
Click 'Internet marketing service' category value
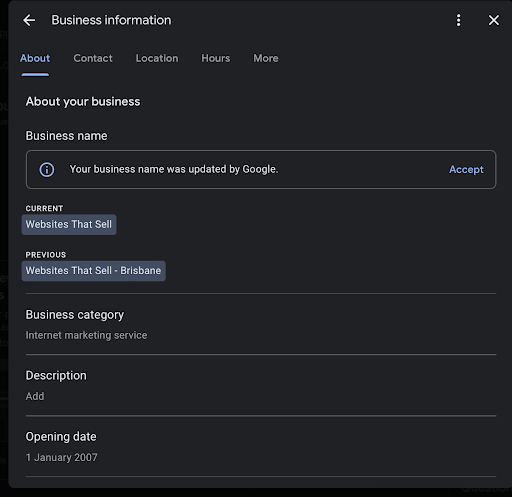tap(86, 335)
